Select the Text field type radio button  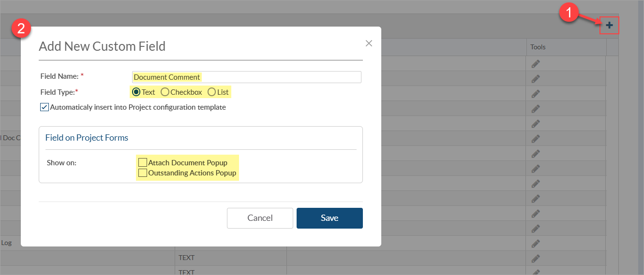pos(136,92)
